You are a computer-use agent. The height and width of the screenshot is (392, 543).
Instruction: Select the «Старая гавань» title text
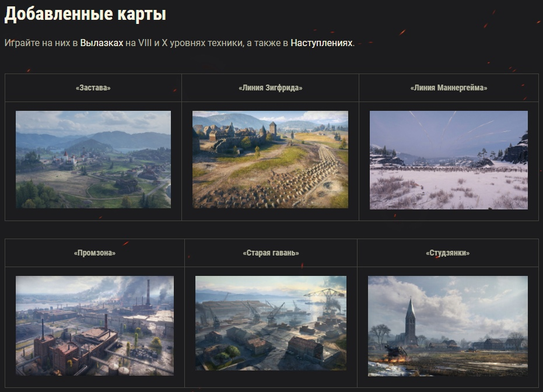pyautogui.click(x=271, y=253)
